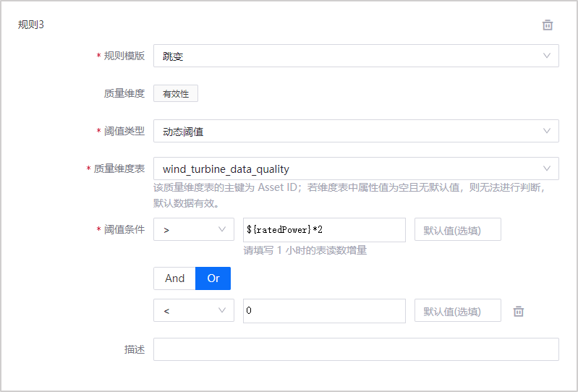Click the chevron arrow in the 规则模板 field
578x392 pixels.
coord(547,56)
